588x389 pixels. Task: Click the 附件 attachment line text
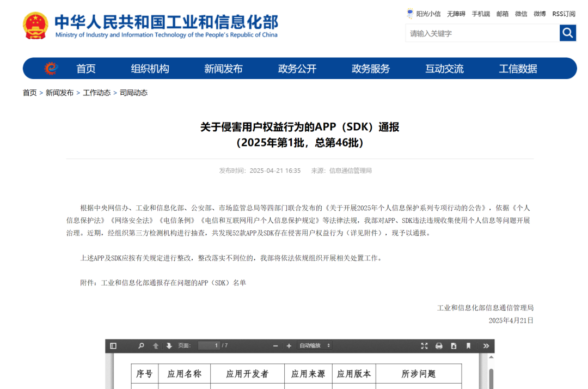point(163,283)
